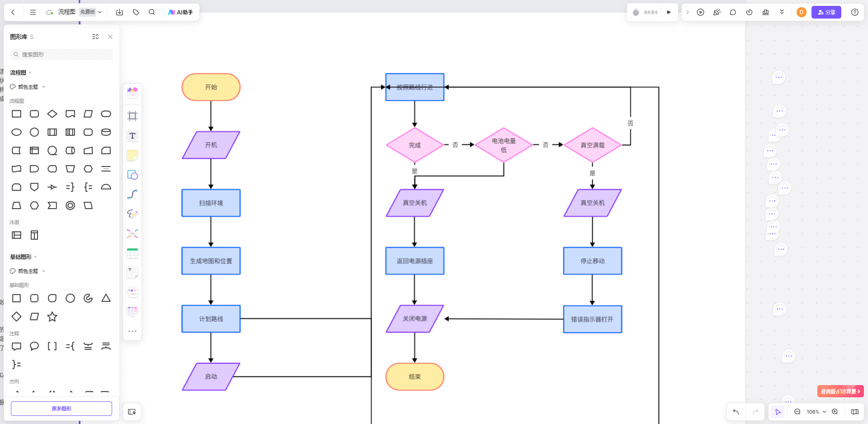Focus the 搜索图形 search field
Viewport: 868px width, 424px height.
click(61, 54)
